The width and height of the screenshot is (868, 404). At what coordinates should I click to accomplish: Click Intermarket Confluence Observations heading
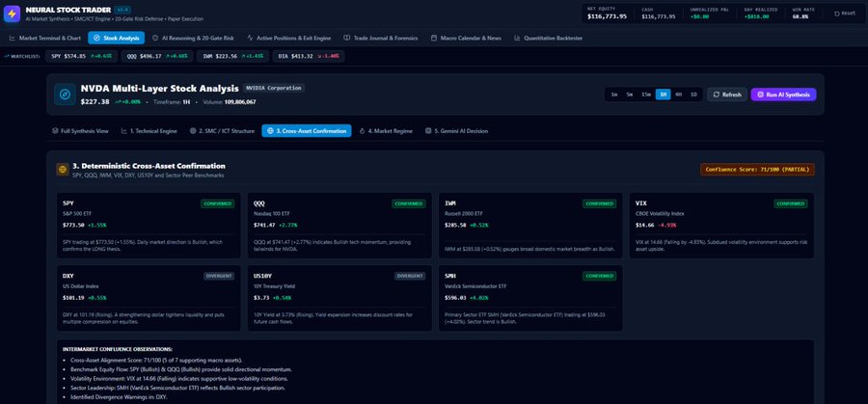pos(118,349)
